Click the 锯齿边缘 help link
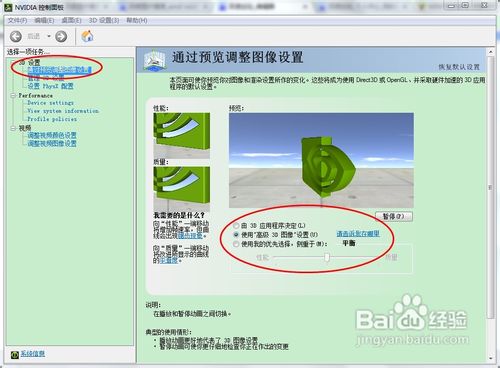 pos(190,235)
